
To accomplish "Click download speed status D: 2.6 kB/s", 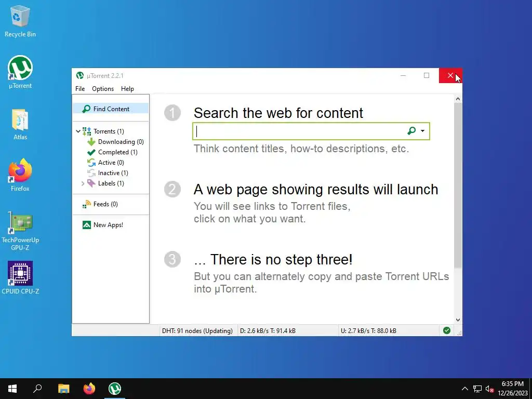I will tap(268, 331).
